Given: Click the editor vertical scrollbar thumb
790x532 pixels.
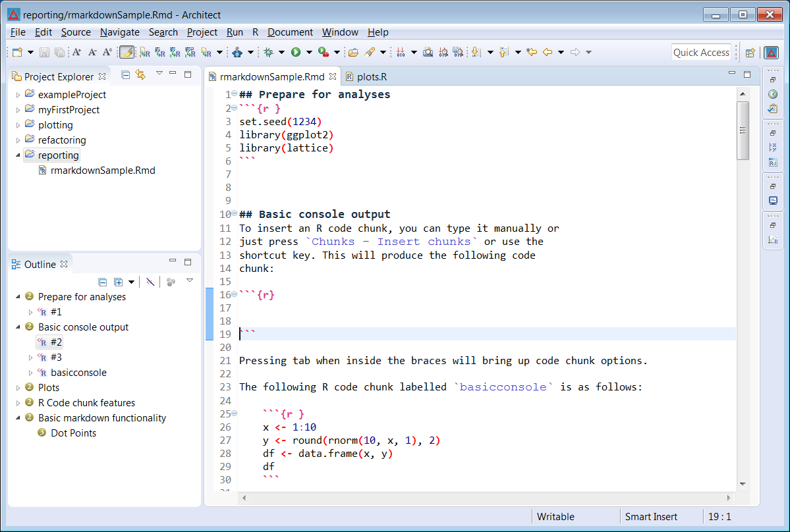Looking at the screenshot, I should pyautogui.click(x=743, y=131).
